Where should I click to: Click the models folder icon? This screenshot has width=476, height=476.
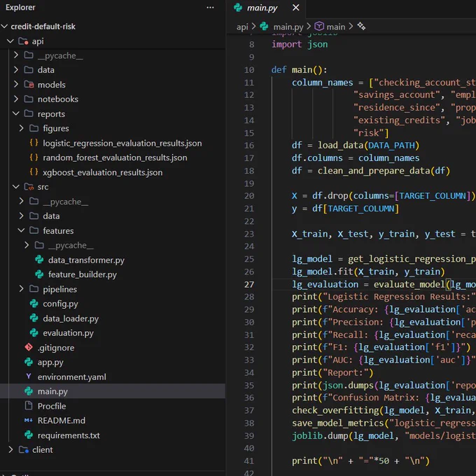pyautogui.click(x=29, y=85)
